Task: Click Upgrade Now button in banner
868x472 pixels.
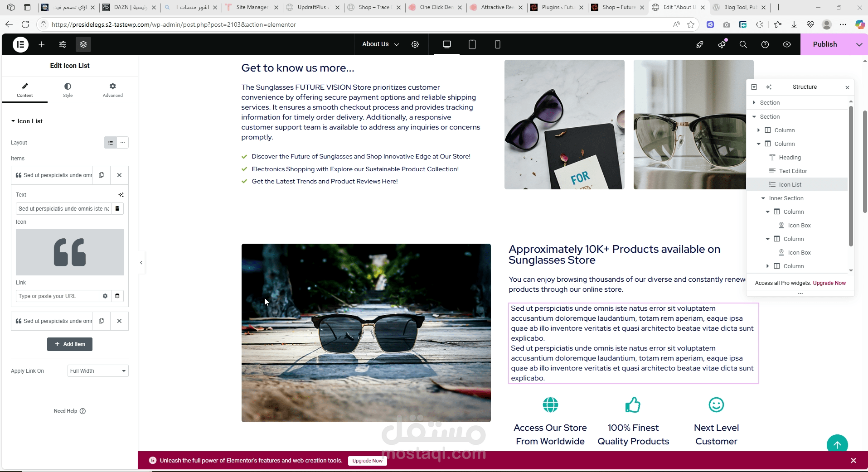Action: [x=368, y=461]
